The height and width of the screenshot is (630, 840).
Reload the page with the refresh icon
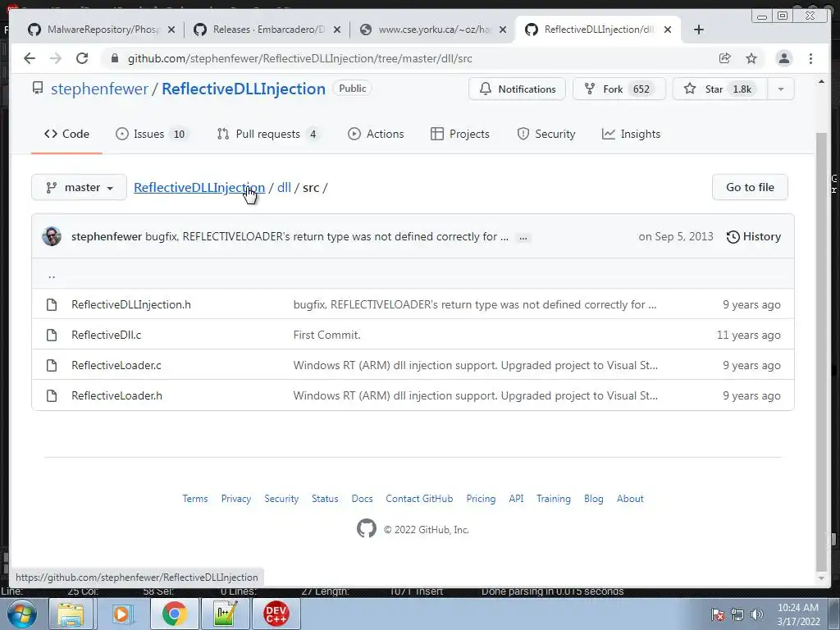pyautogui.click(x=82, y=58)
